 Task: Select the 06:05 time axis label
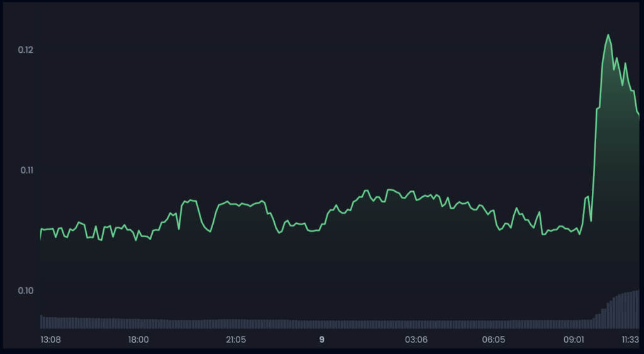[494, 340]
